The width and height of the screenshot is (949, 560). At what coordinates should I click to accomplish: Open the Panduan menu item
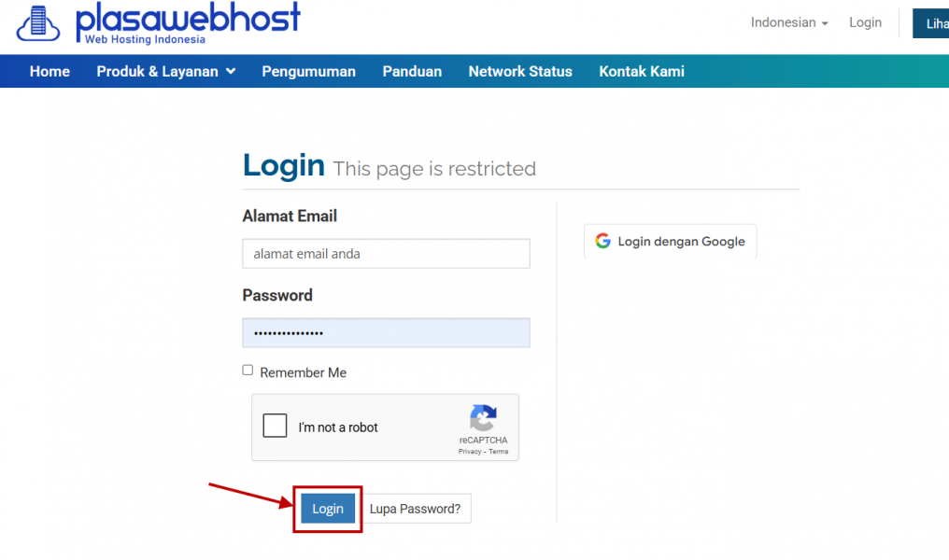click(412, 71)
